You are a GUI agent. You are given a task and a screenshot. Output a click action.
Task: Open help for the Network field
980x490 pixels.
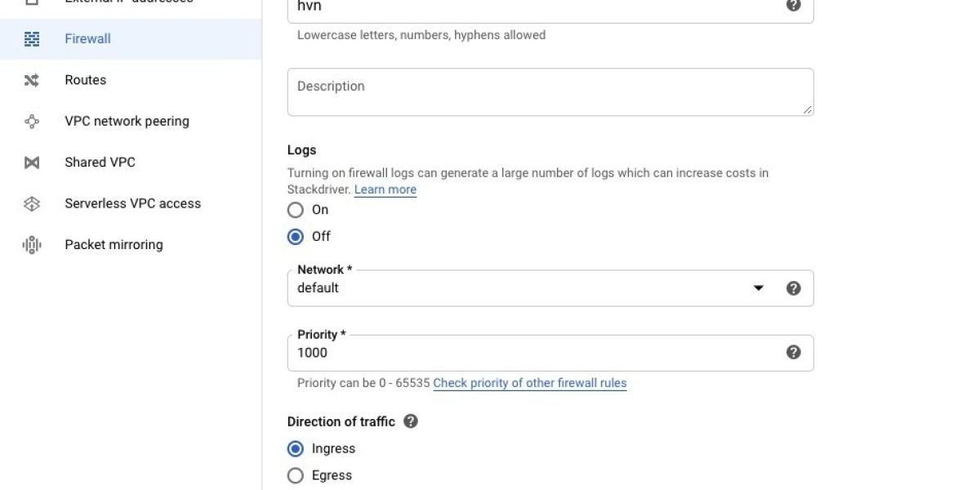[x=793, y=288]
